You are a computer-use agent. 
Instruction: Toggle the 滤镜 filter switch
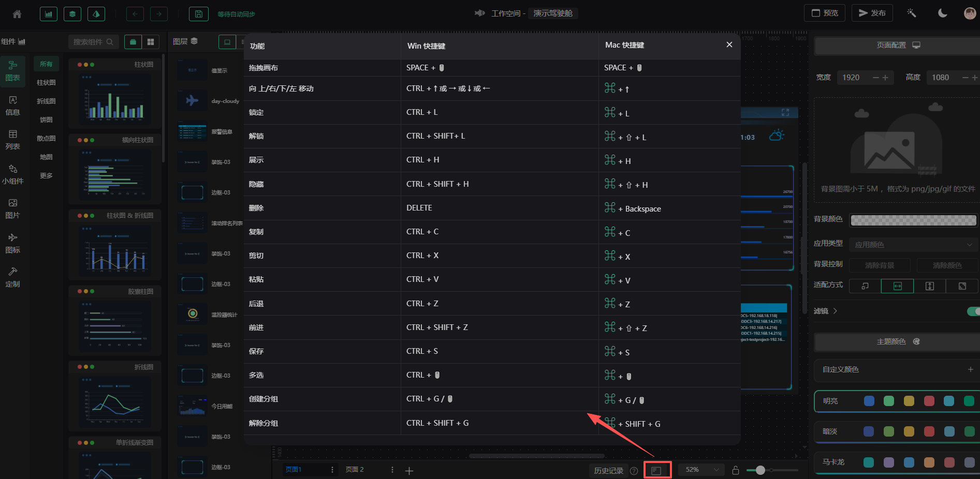973,311
